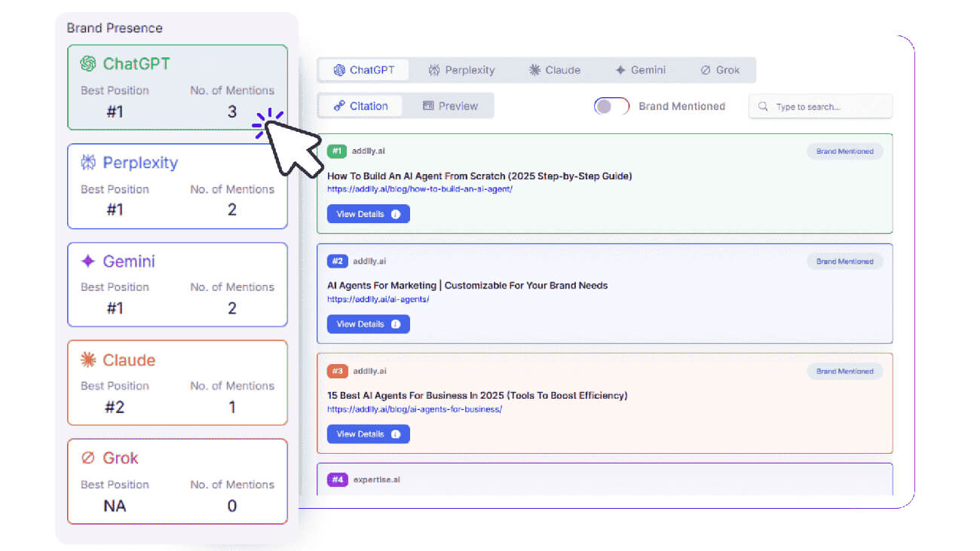Viewport: 980px width, 551px height.
Task: Click Brand Mentioned badge on #1 result
Action: 844,152
